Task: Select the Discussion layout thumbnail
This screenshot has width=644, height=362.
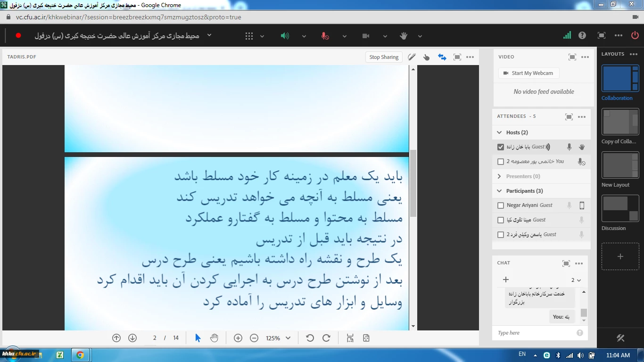Action: pos(620,208)
